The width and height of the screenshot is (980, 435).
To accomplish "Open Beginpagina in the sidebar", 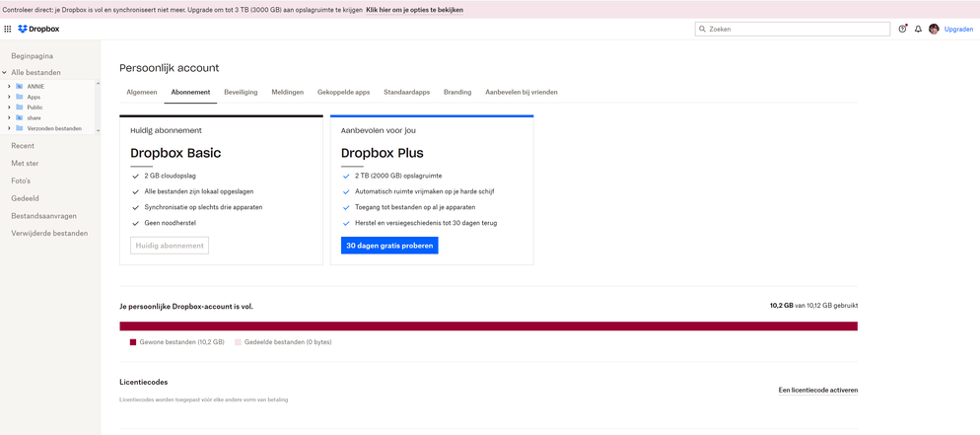I will (32, 55).
